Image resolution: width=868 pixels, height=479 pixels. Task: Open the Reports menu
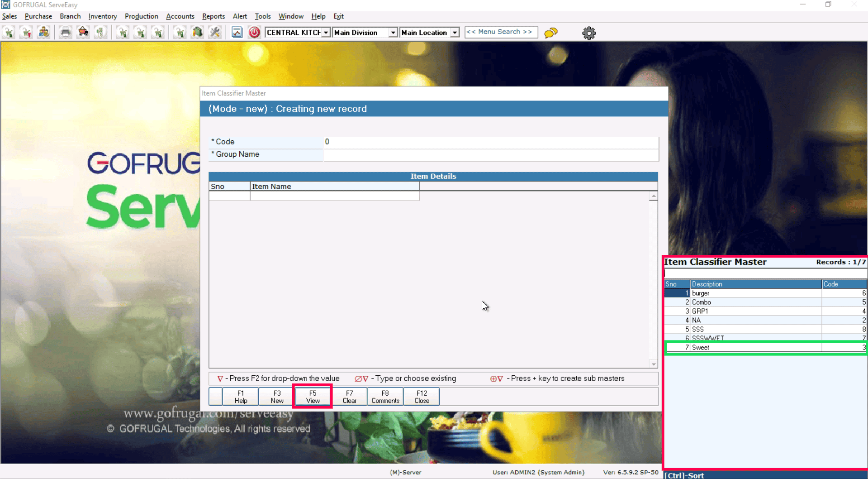click(x=213, y=16)
